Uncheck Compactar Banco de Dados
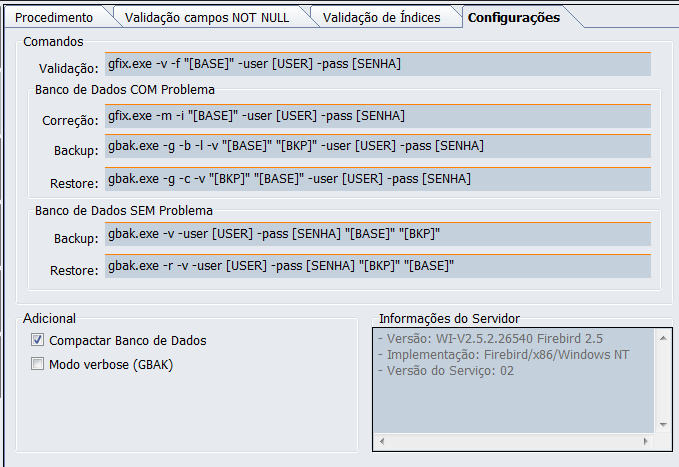Image resolution: width=679 pixels, height=467 pixels. 38,340
